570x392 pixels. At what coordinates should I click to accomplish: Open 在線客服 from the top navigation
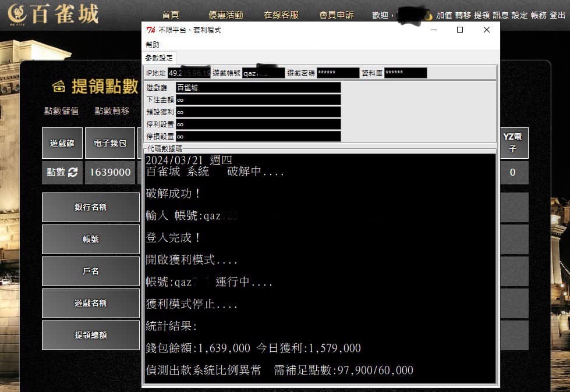pos(281,15)
